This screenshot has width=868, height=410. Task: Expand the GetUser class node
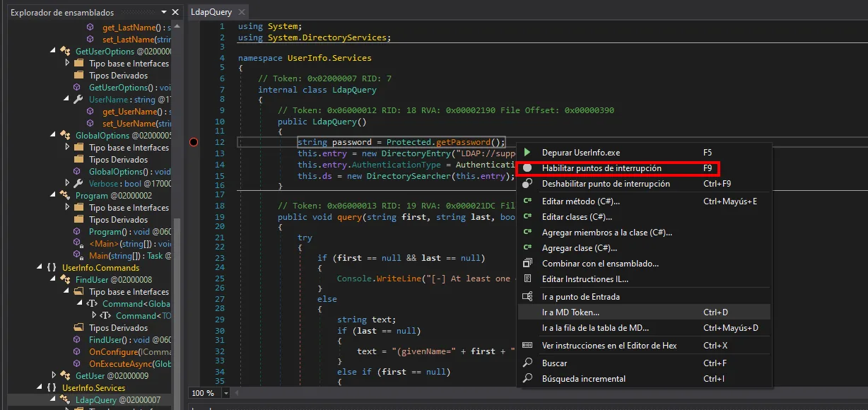(54, 376)
